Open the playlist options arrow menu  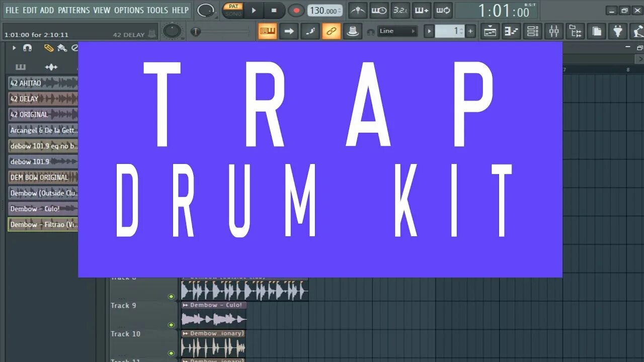14,48
